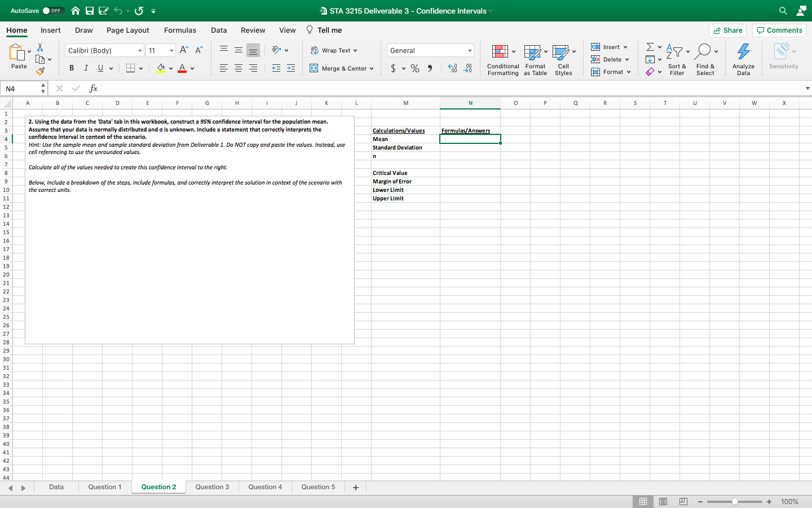
Task: Click the Name Box showing N4
Action: coord(25,89)
